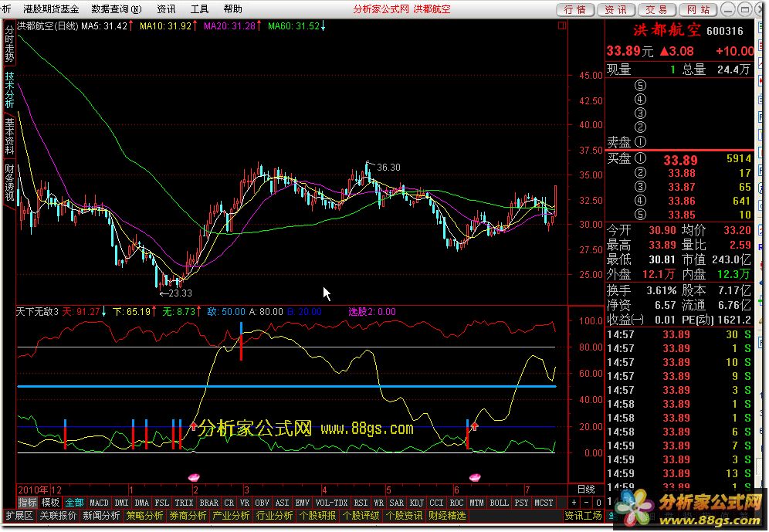The image size is (769, 532).
Task: Click the plus zoom button beside MCST
Action: (x=574, y=503)
